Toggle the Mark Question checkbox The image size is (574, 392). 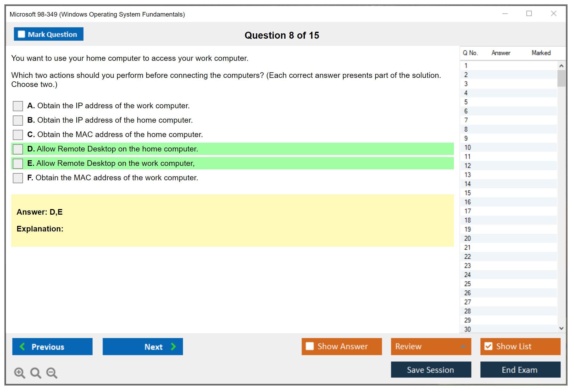[x=21, y=34]
